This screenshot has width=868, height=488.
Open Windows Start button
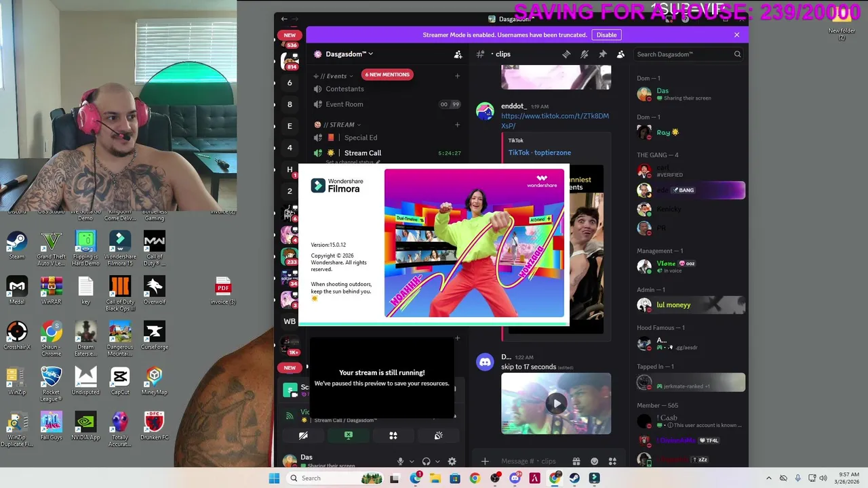(x=274, y=479)
